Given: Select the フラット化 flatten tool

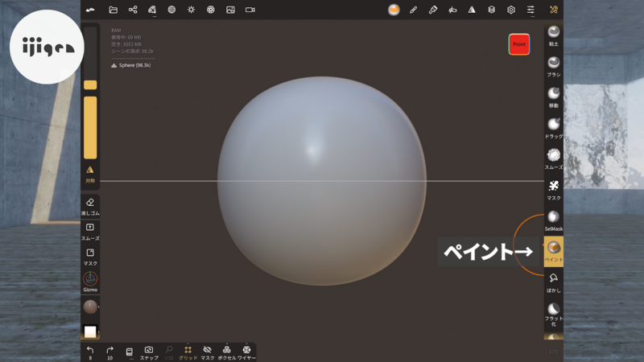Looking at the screenshot, I should point(554,315).
